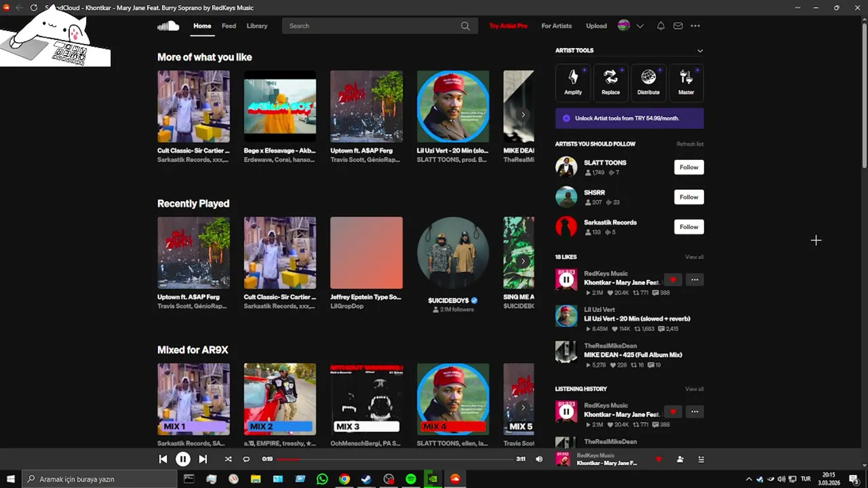Open the messages envelope icon
Viewport: 868px width, 488px height.
(x=678, y=26)
